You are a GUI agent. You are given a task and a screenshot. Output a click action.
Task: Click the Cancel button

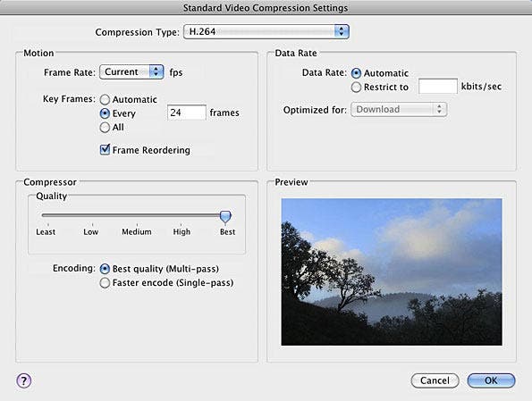coord(435,380)
